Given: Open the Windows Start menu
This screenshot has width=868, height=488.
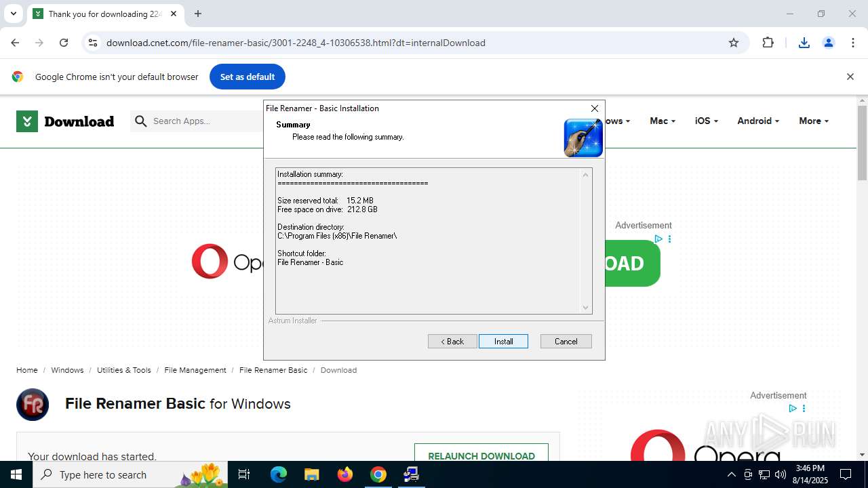Looking at the screenshot, I should (x=16, y=474).
